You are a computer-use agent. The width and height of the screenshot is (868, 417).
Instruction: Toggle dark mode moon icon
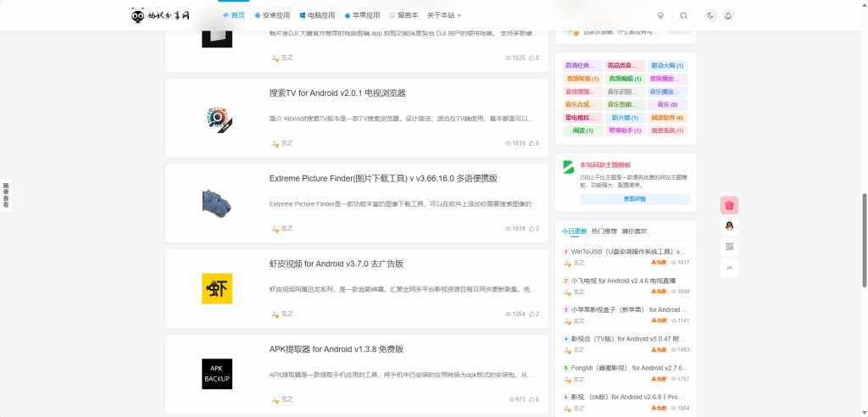pos(711,15)
